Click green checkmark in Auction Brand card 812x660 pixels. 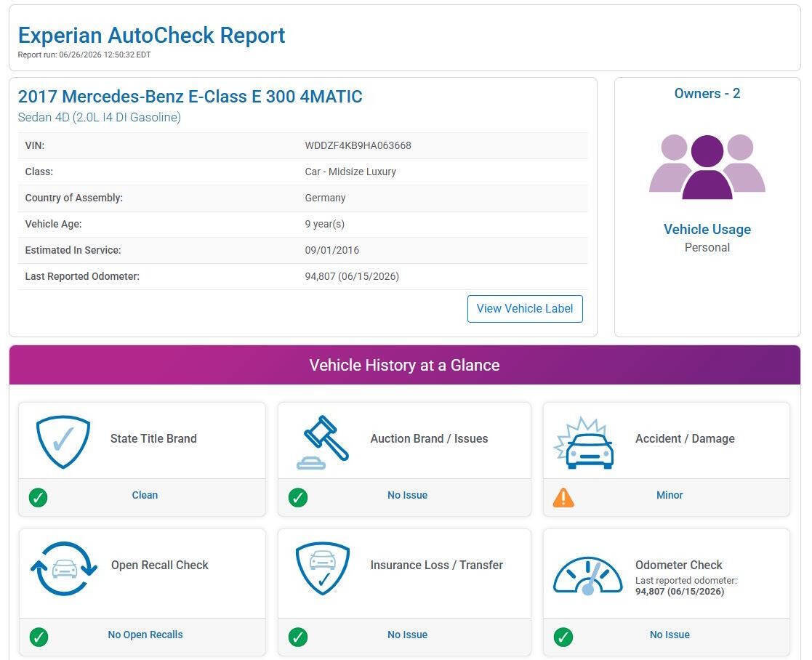[x=298, y=497]
